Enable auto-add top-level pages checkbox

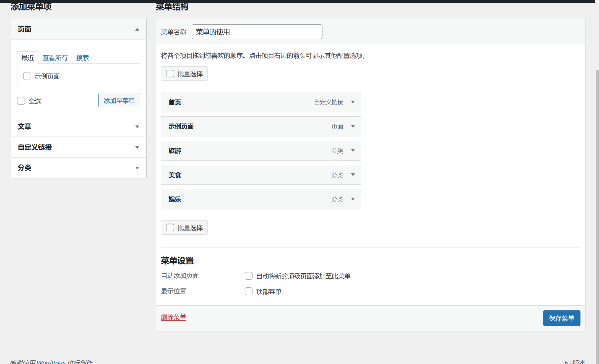(x=249, y=276)
